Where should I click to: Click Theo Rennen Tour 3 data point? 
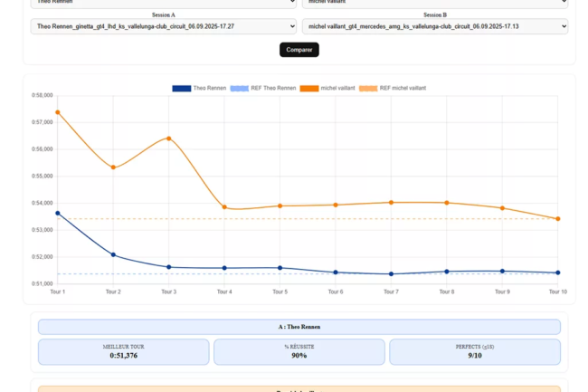(169, 267)
